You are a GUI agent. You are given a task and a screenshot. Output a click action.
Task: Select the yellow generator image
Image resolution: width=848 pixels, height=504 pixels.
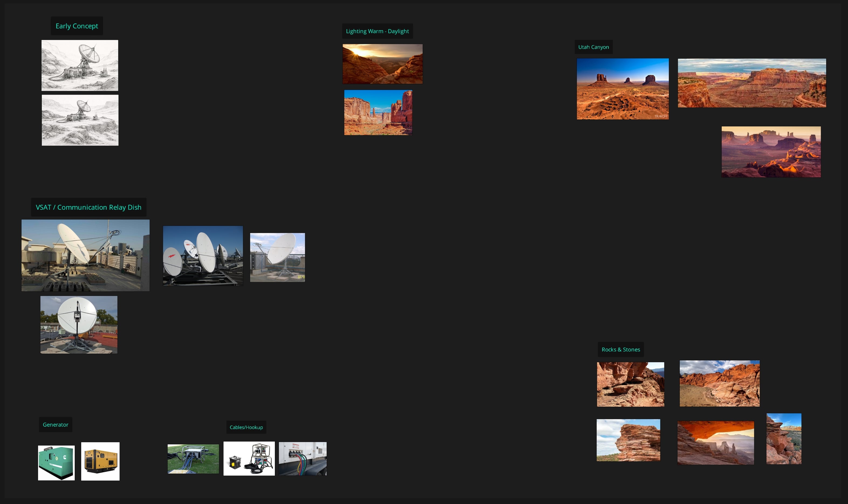coord(100,461)
